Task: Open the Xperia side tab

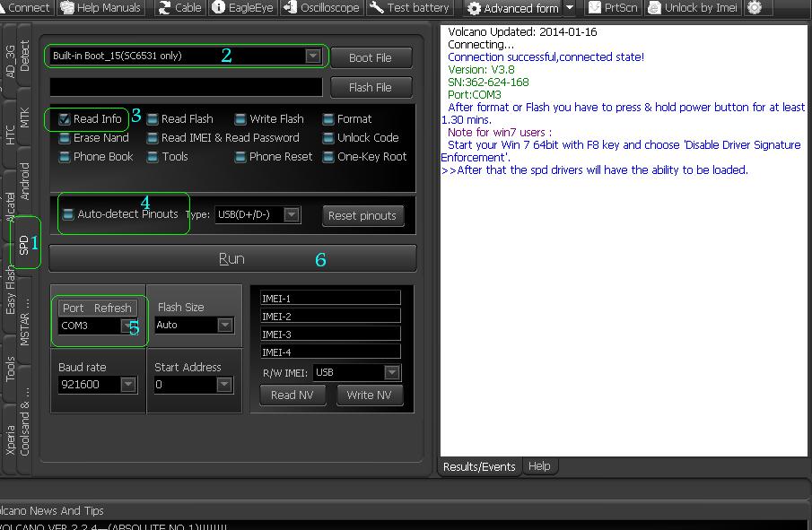Action: 10,440
